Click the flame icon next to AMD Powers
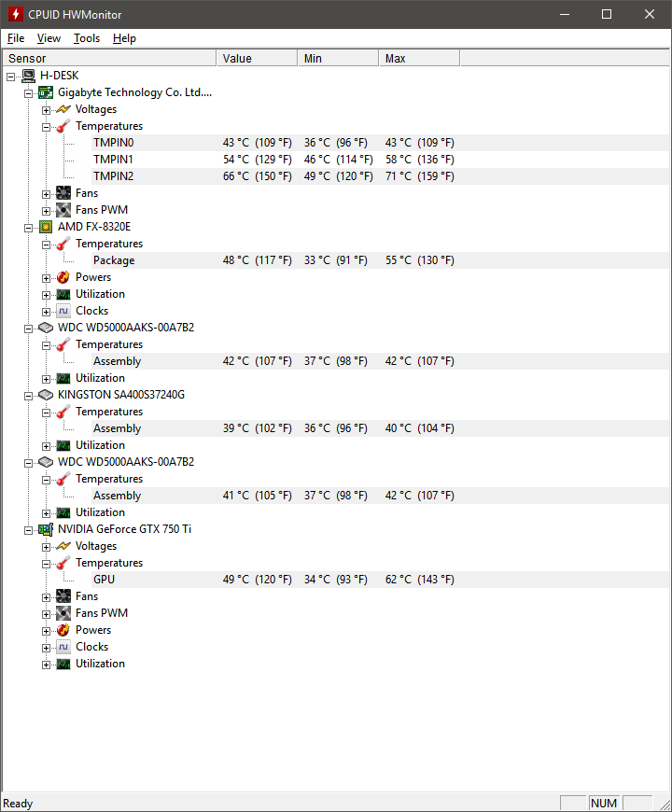This screenshot has height=812, width=672. pos(63,277)
